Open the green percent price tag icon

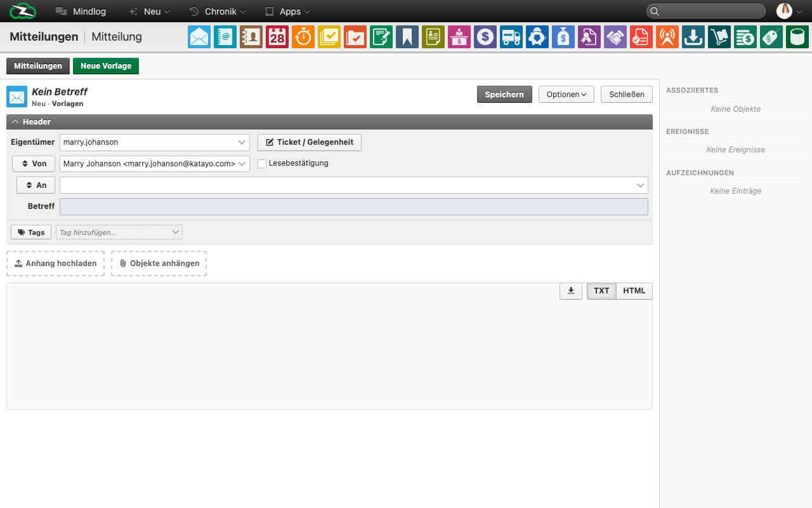click(x=771, y=37)
